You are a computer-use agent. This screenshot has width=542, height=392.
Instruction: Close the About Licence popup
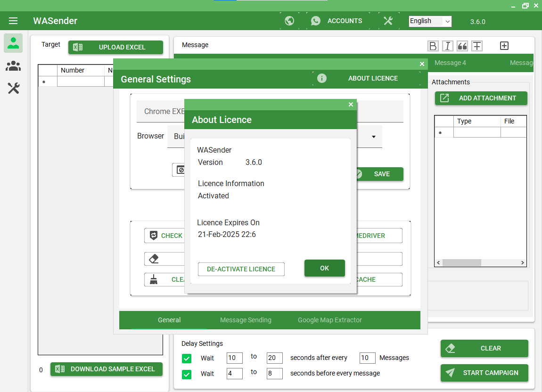tap(351, 105)
